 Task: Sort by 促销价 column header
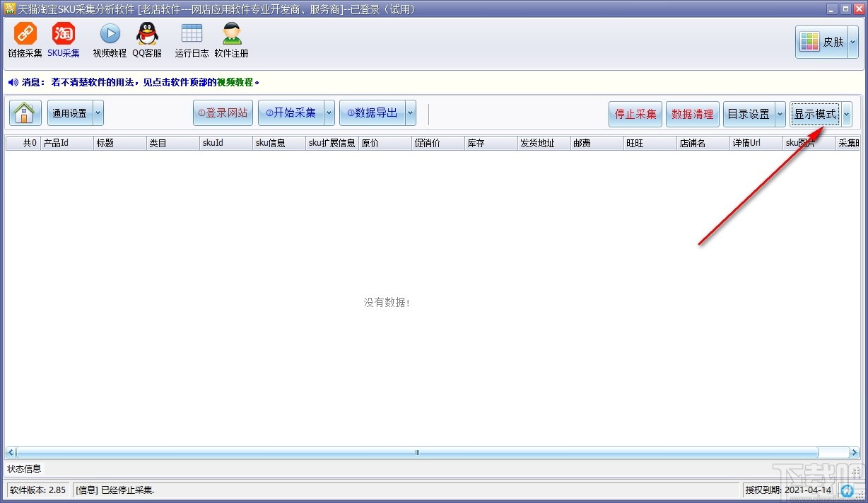[438, 143]
